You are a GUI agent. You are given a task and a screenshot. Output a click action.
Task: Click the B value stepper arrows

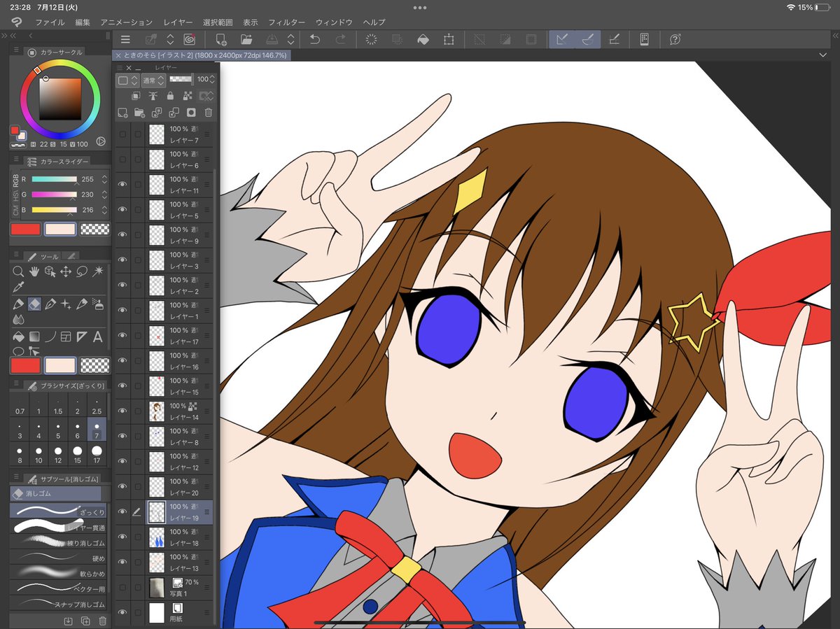[x=104, y=210]
